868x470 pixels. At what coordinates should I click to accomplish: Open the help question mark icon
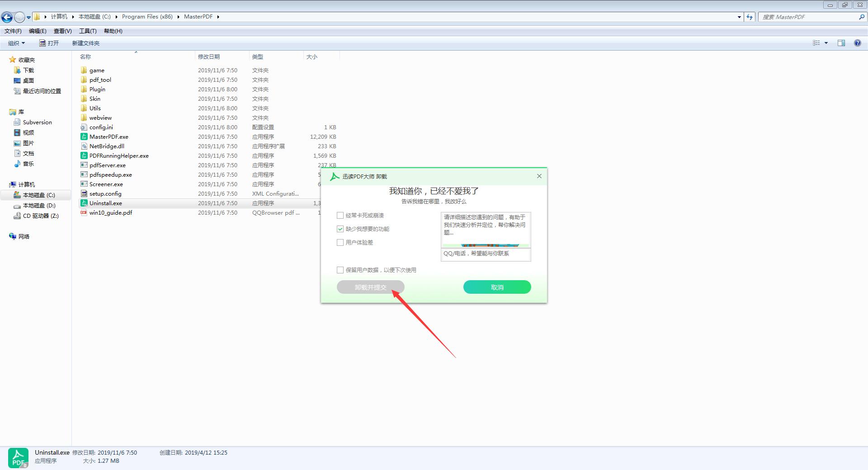tap(857, 43)
